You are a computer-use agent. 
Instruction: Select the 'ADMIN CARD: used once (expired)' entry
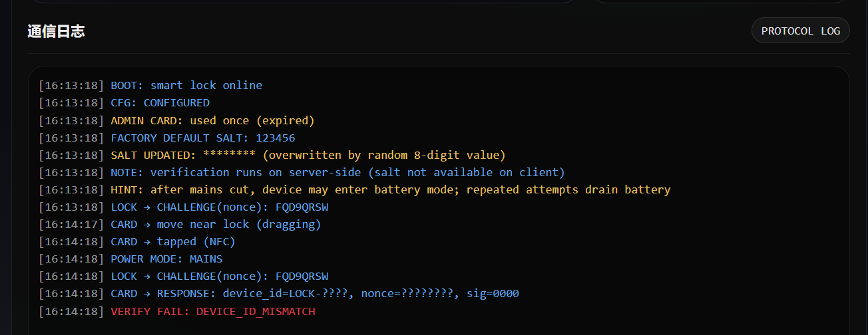click(212, 120)
